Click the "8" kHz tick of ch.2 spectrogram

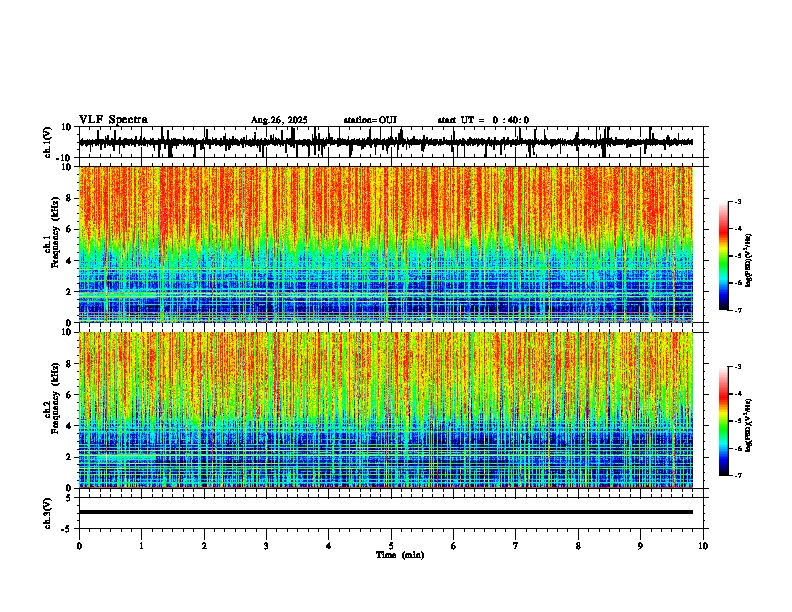click(x=70, y=364)
